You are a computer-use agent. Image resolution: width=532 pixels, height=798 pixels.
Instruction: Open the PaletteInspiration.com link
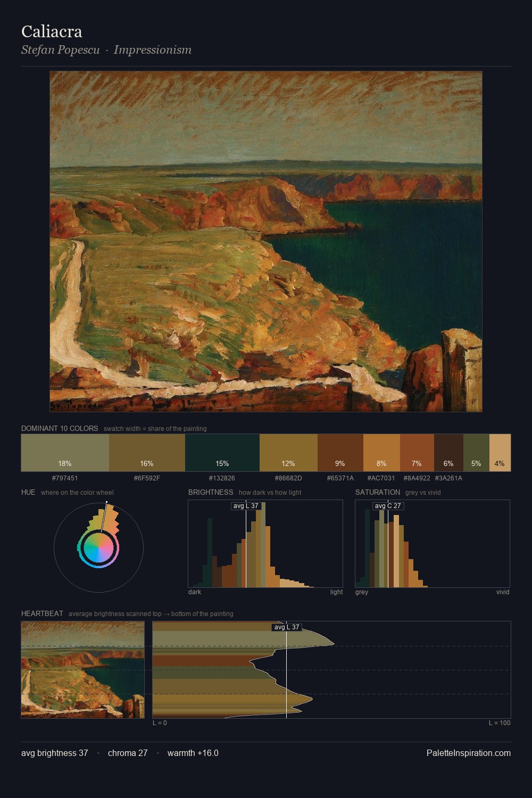click(469, 753)
